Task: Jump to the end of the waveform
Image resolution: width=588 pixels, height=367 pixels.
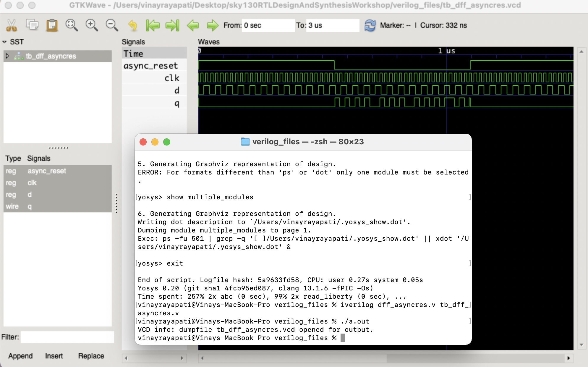Action: (x=172, y=25)
